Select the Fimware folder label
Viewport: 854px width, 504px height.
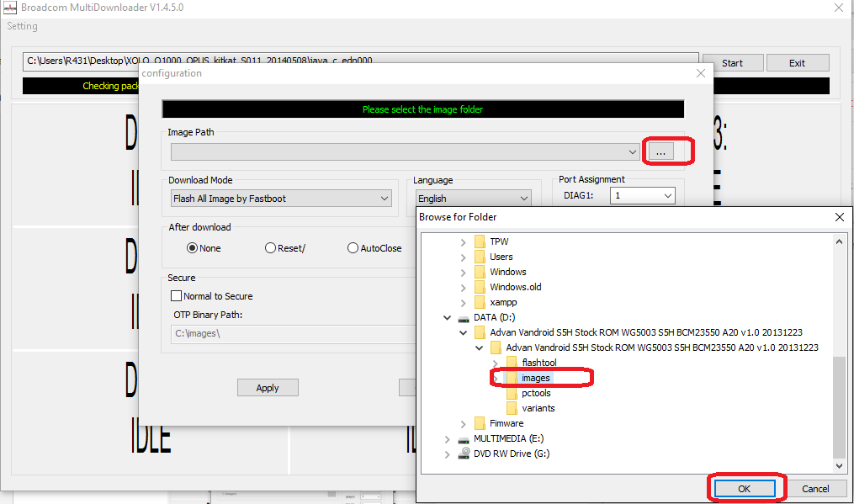(507, 423)
